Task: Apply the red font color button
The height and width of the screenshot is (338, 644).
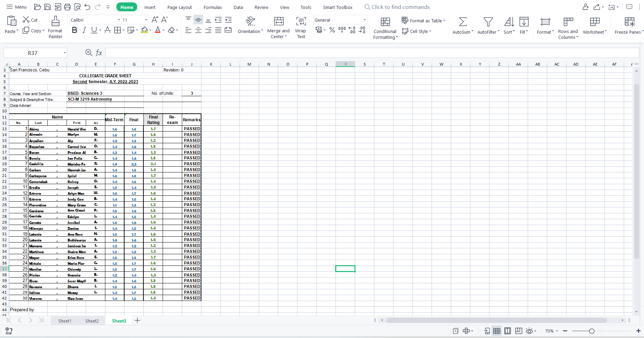Action: [x=157, y=30]
